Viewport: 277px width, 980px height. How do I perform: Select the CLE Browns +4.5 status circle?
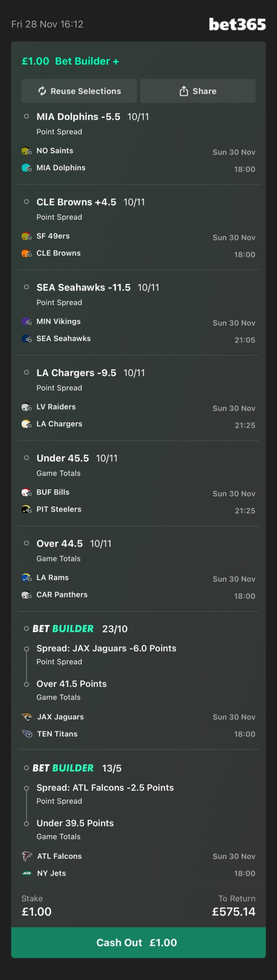26,202
